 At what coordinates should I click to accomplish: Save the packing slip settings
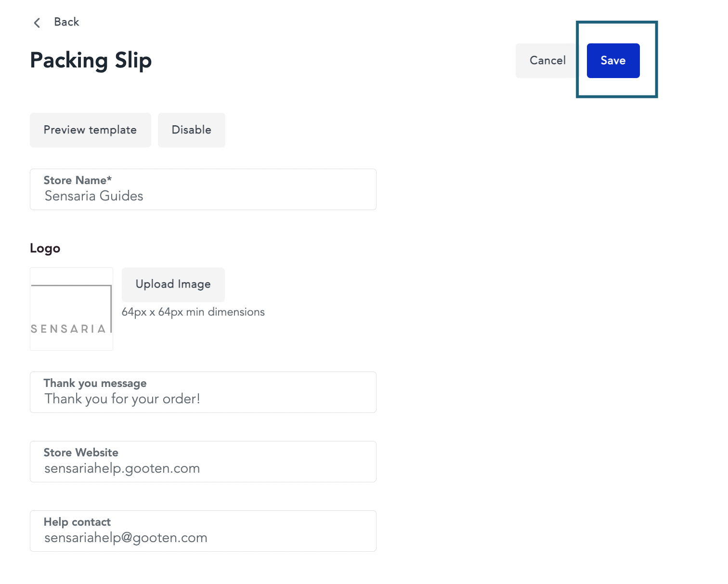tap(613, 61)
